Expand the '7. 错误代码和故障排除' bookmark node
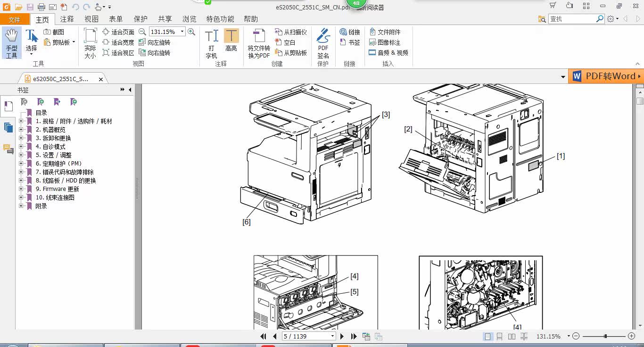This screenshot has width=644, height=347. click(x=21, y=172)
